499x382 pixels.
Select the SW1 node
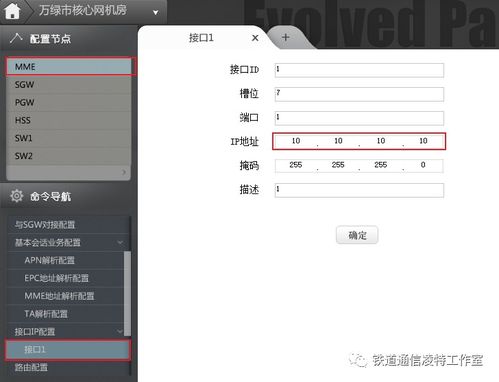(x=69, y=138)
